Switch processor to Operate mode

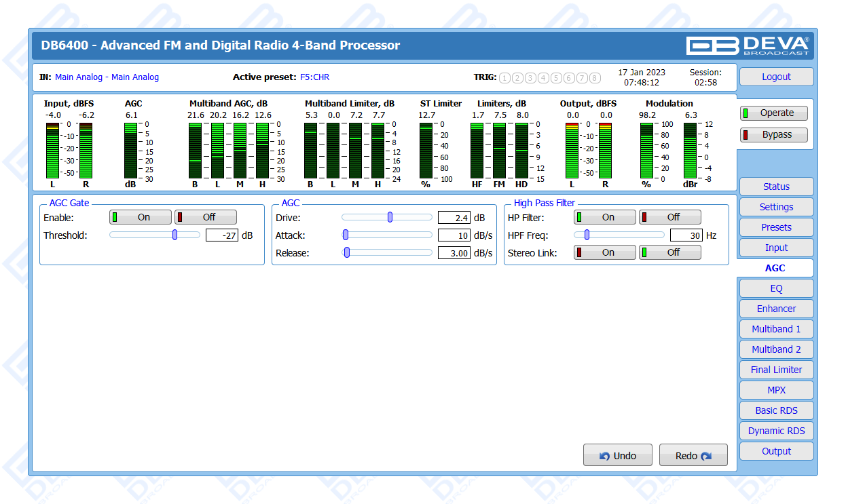point(773,113)
